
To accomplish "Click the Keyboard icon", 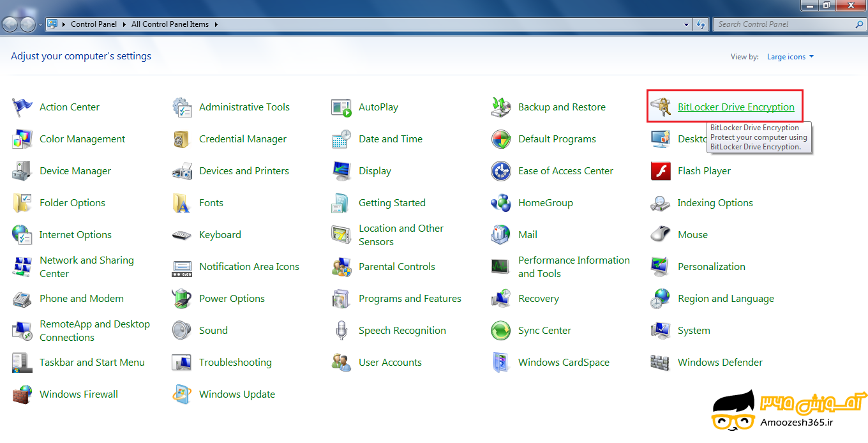I will coord(182,235).
